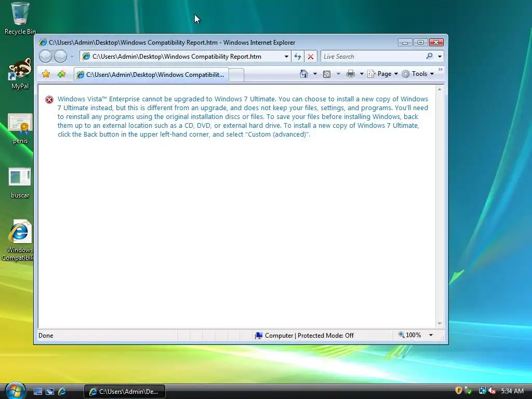Click the taskbar clock 5:34 AM
The width and height of the screenshot is (532, 399).
(512, 391)
